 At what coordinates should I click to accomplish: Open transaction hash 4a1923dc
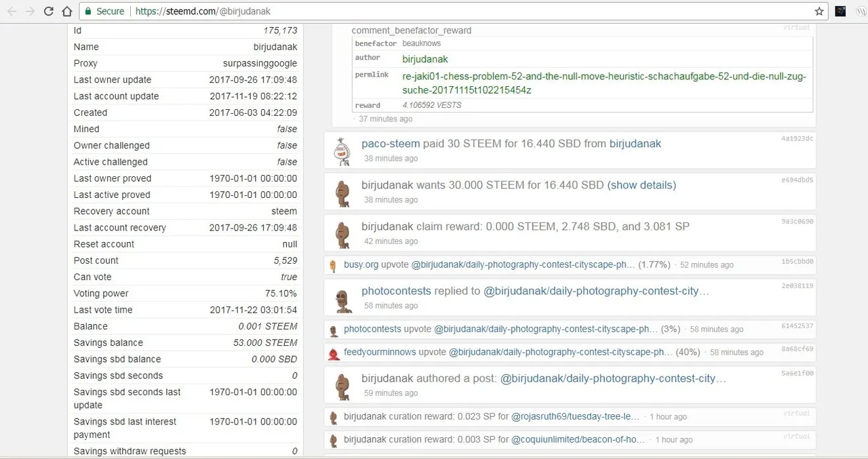coord(797,138)
